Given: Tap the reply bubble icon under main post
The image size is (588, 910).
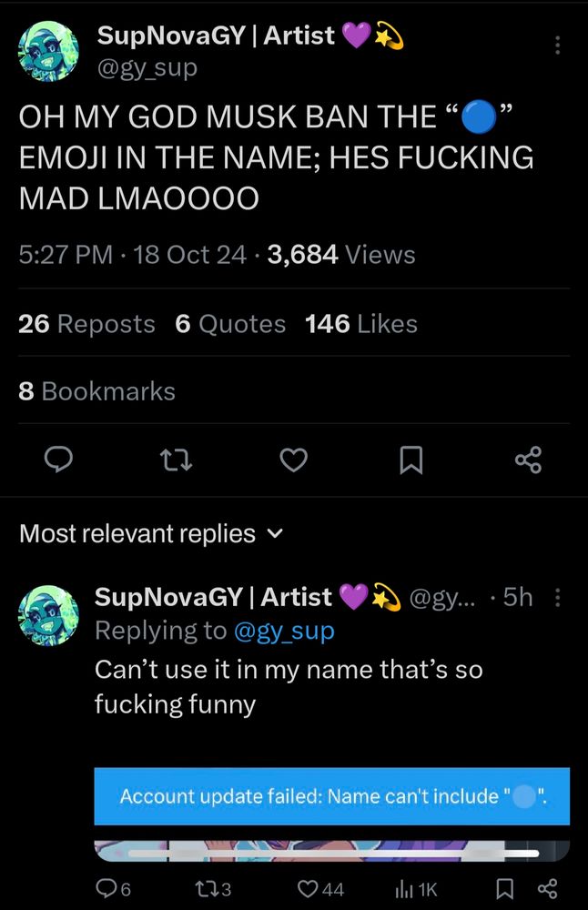Looking at the screenshot, I should coord(58,460).
